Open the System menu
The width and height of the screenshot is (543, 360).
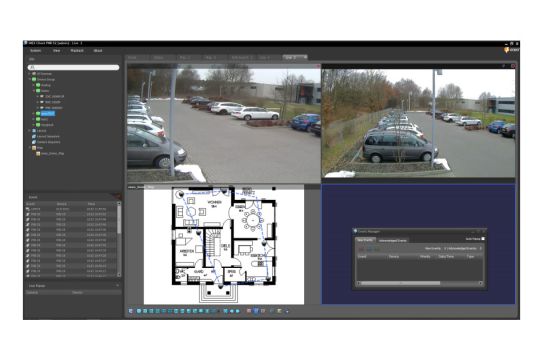coord(36,51)
